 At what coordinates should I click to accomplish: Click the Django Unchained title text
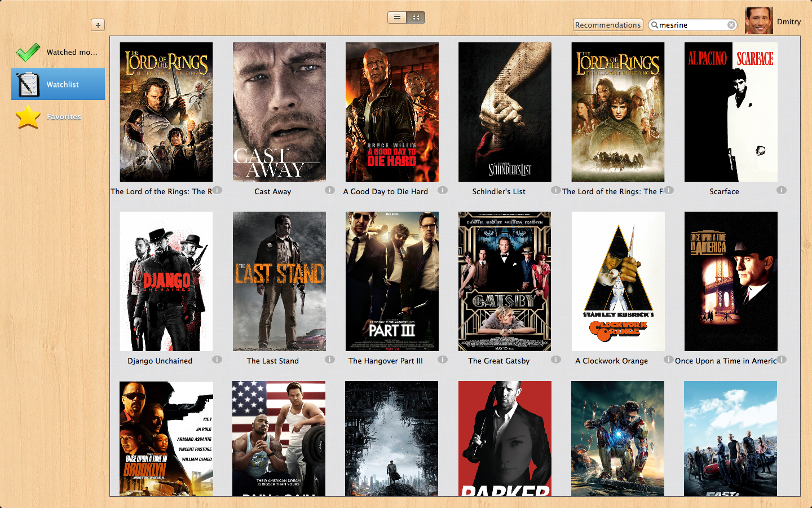(160, 361)
